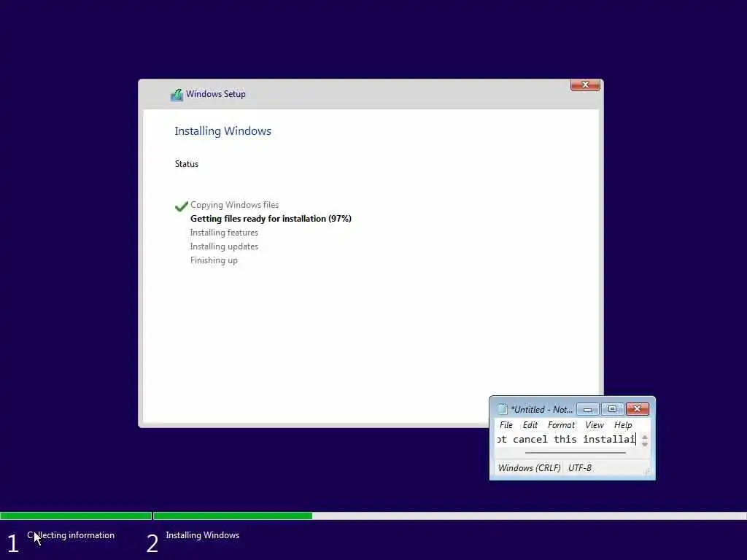
Task: Click the Windows (CRLF) status bar entry
Action: pyautogui.click(x=529, y=468)
